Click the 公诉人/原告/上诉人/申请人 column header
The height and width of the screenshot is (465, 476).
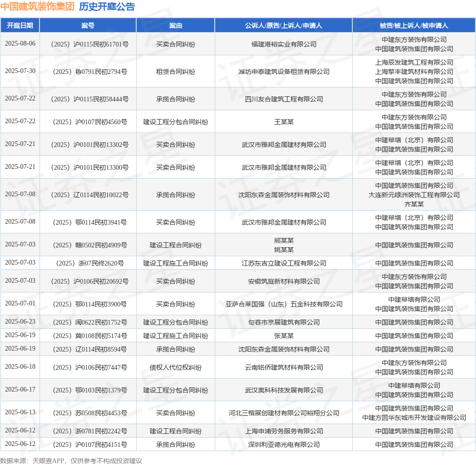(284, 26)
